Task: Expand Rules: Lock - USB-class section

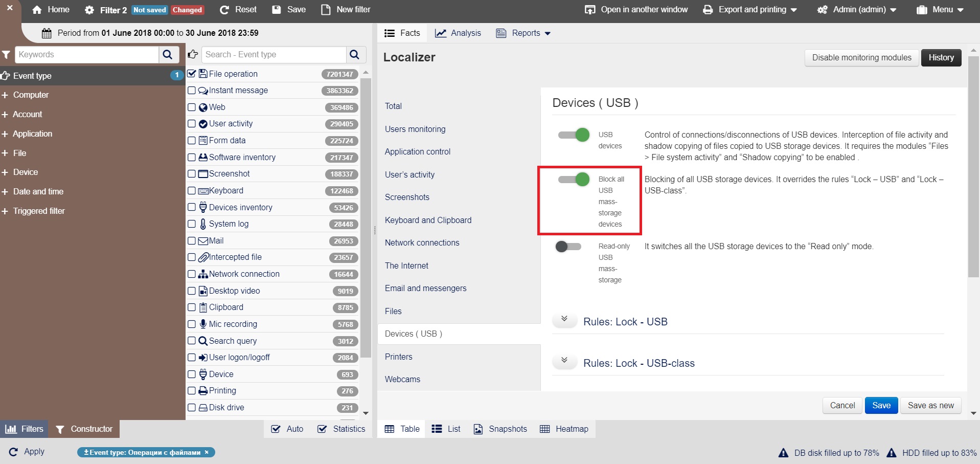Action: [x=564, y=361]
